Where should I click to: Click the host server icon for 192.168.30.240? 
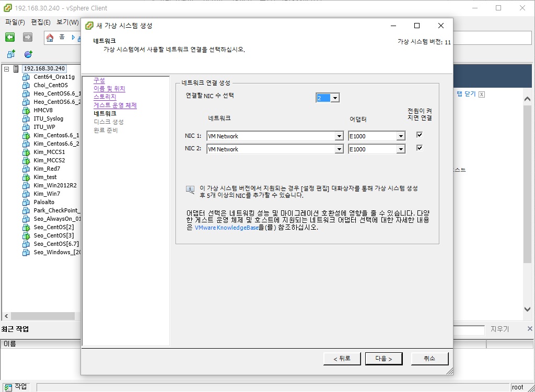pos(16,68)
